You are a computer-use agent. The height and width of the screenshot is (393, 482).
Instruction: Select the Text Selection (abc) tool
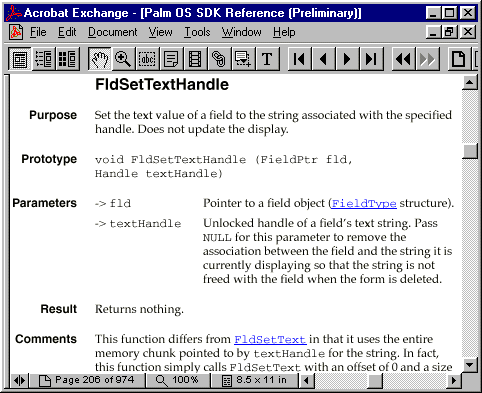(x=147, y=59)
